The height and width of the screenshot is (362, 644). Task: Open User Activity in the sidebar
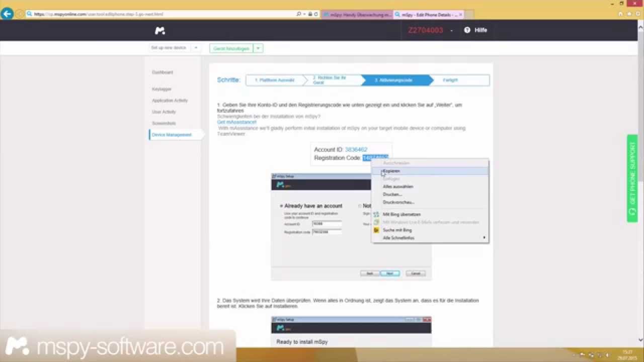(x=164, y=112)
